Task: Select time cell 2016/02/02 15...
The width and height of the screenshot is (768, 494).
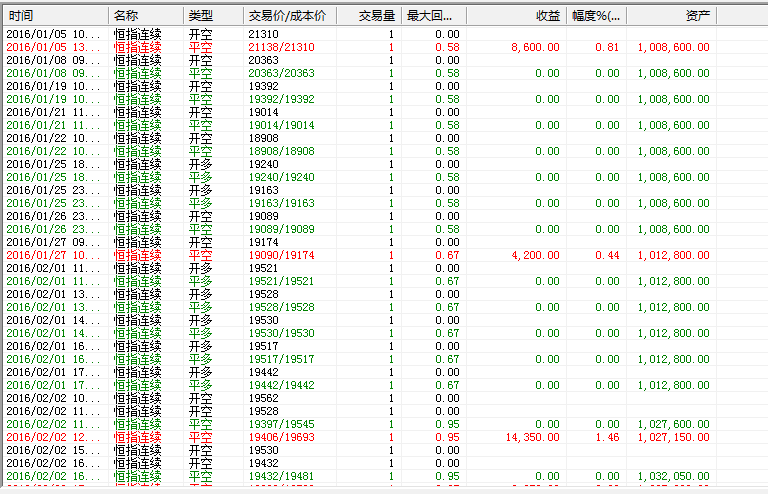Action: 53,450
